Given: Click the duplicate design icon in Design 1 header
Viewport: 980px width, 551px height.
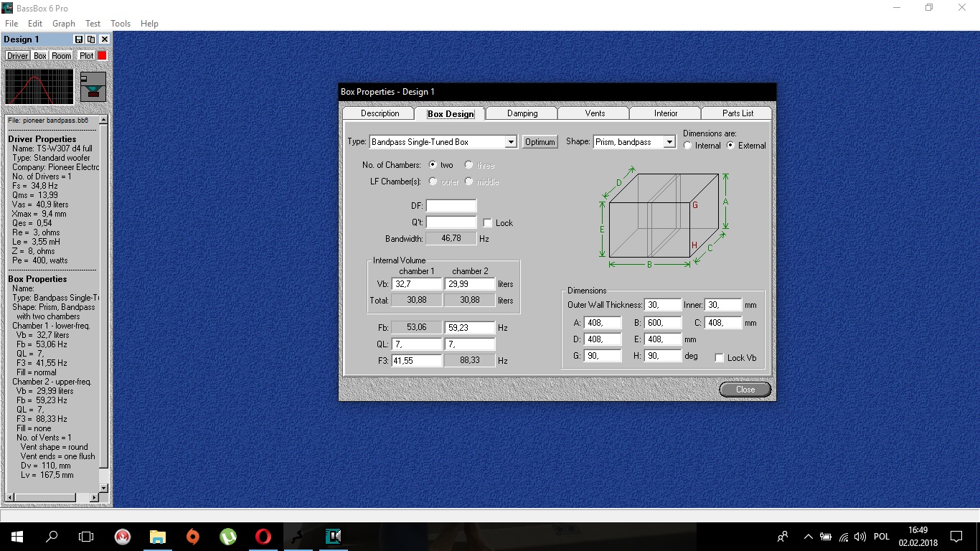Looking at the screenshot, I should [x=91, y=39].
